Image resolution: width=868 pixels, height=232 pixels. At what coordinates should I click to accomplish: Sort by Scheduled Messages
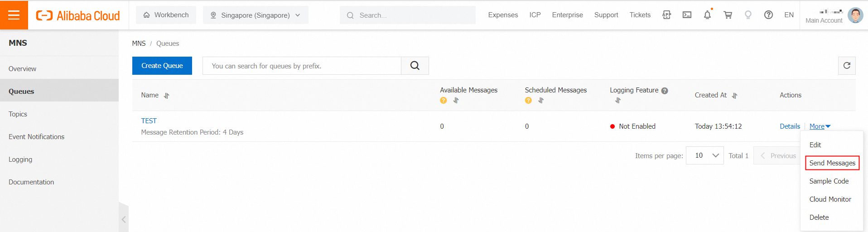[x=540, y=100]
